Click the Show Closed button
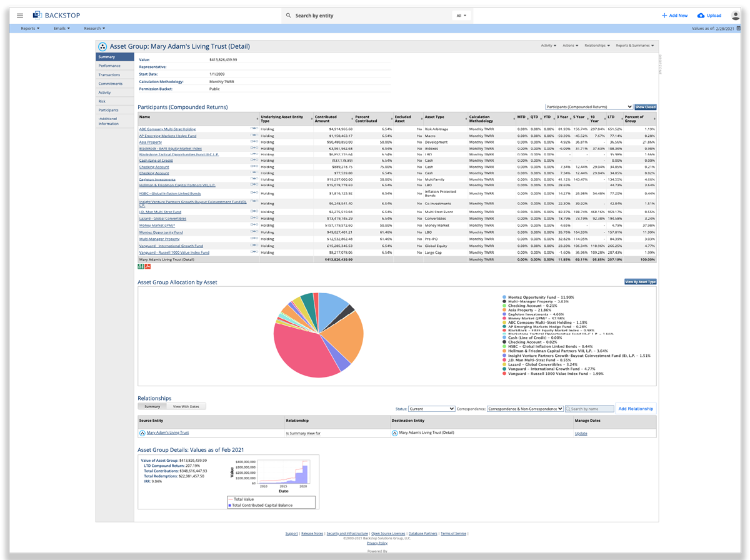Image resolution: width=750 pixels, height=560 pixels. tap(645, 107)
